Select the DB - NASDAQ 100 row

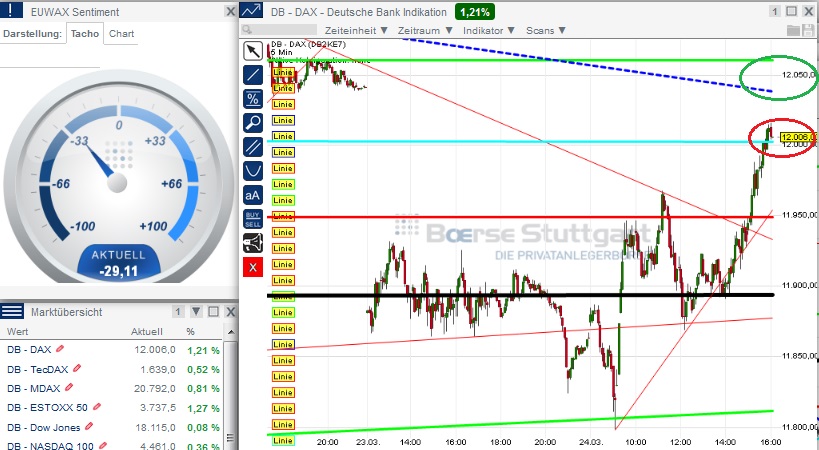pos(113,444)
